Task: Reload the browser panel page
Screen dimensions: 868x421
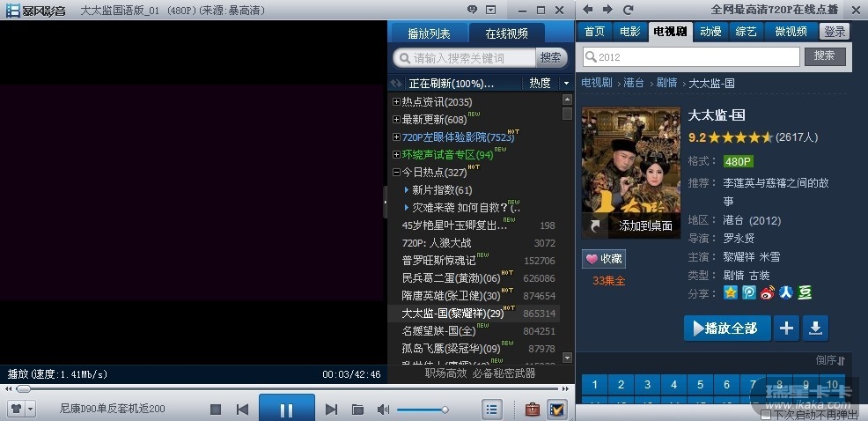Action: tap(628, 10)
